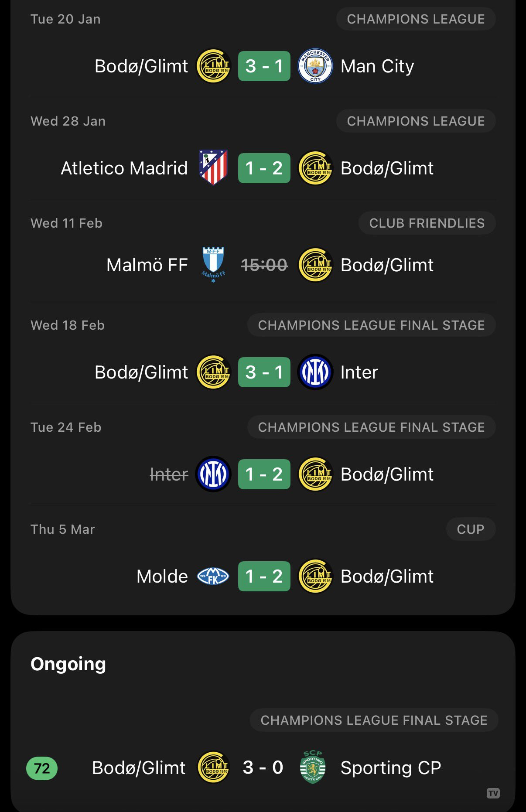
Task: Open the 1 - 2 score at Molde
Action: point(264,576)
